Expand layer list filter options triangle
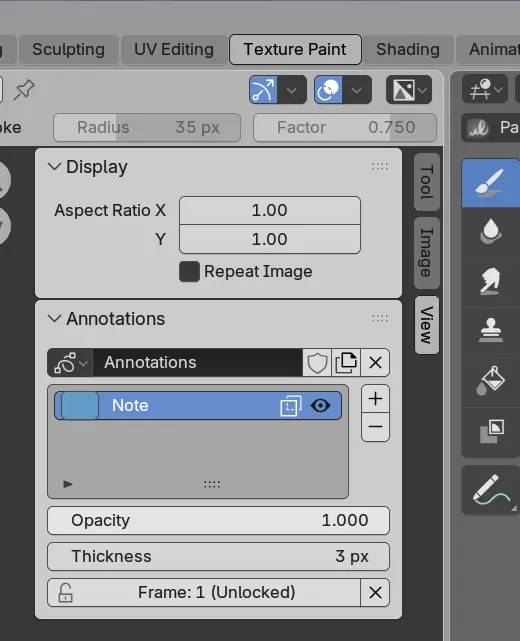The image size is (520, 641). pos(68,484)
